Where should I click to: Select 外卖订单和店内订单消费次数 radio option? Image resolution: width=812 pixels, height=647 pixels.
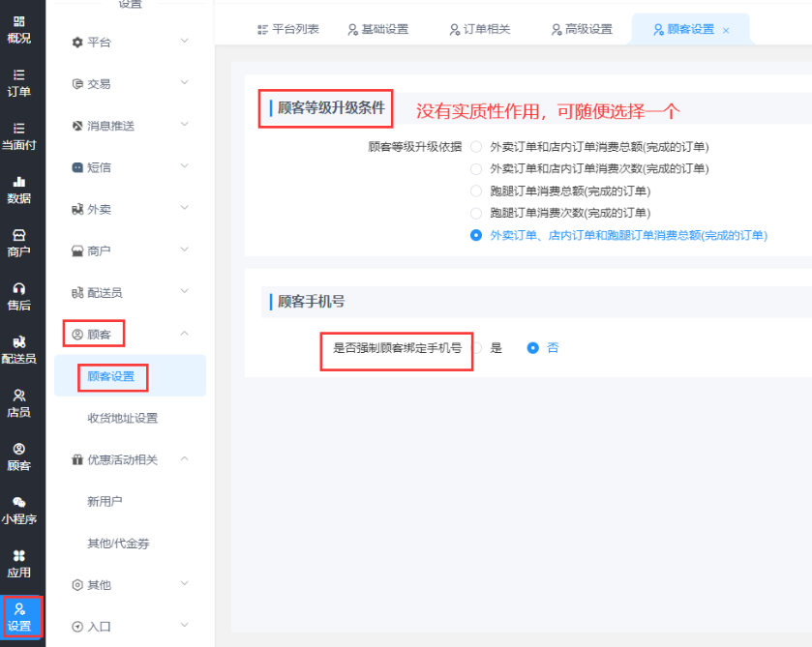point(476,168)
